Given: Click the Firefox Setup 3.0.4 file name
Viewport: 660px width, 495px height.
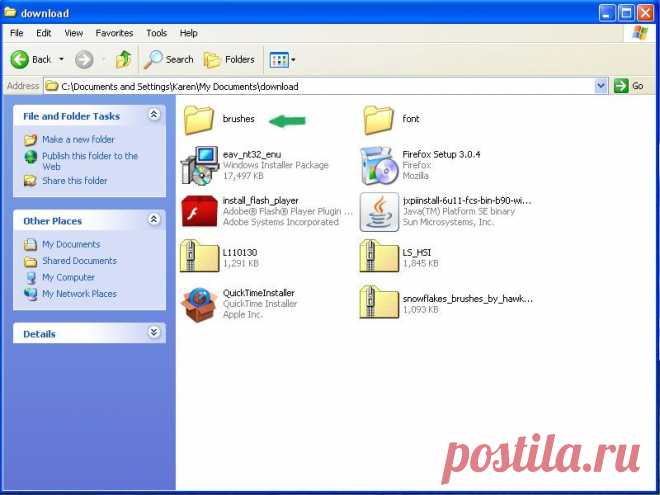Looking at the screenshot, I should (442, 154).
